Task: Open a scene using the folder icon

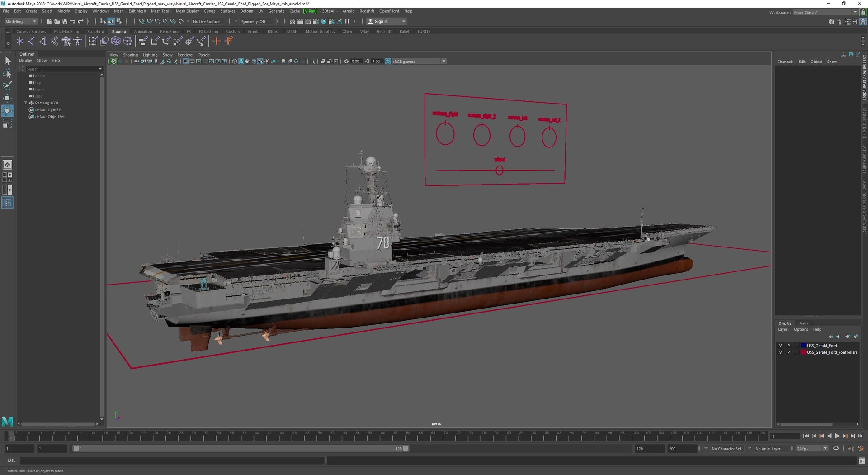Action: (x=57, y=21)
